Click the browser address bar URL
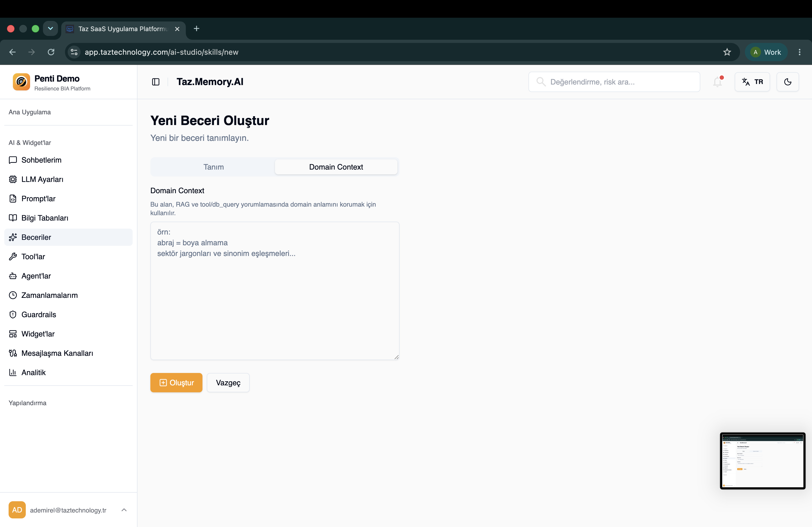Screen dimensions: 812x527 tap(161, 52)
